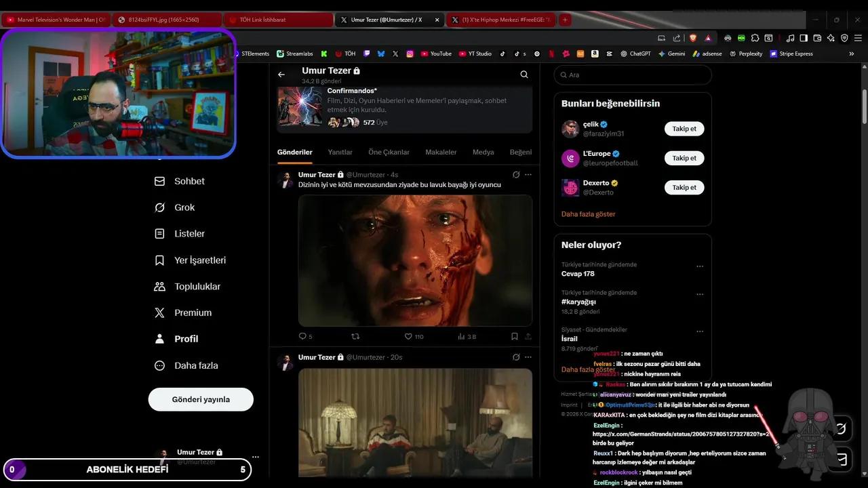The width and height of the screenshot is (868, 488).
Task: Open the Streamlabs bookmark
Action: [294, 54]
